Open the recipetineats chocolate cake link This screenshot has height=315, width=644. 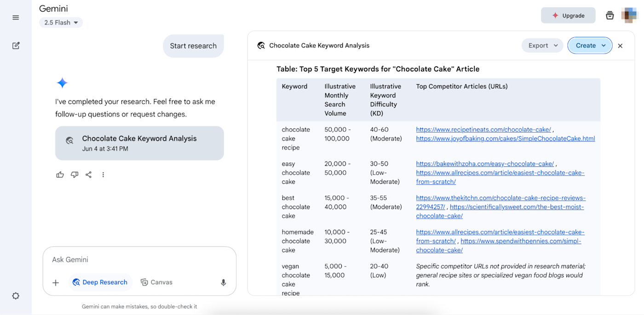point(483,129)
